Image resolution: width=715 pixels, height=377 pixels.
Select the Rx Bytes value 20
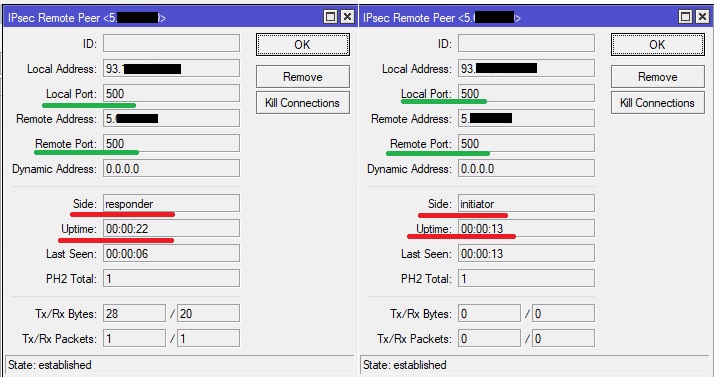tap(208, 313)
